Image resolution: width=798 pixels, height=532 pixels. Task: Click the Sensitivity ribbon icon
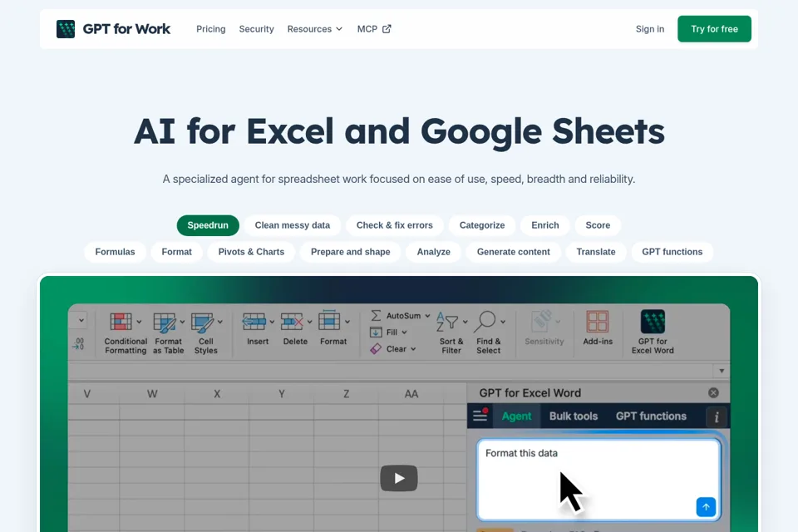pos(541,322)
